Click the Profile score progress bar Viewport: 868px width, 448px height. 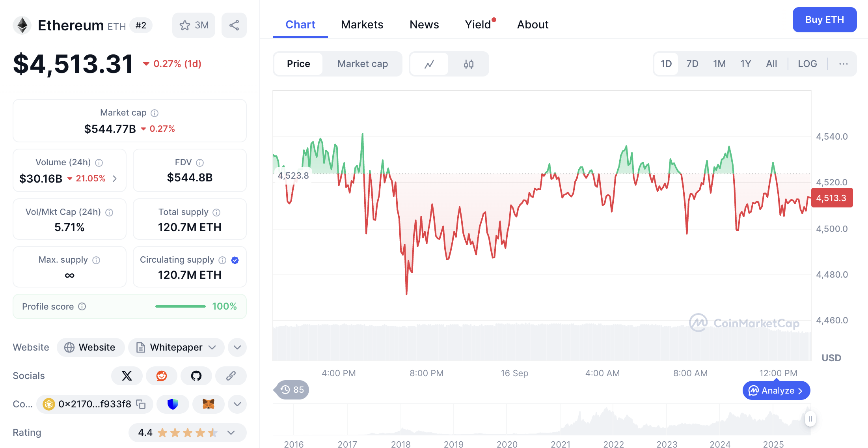(180, 306)
